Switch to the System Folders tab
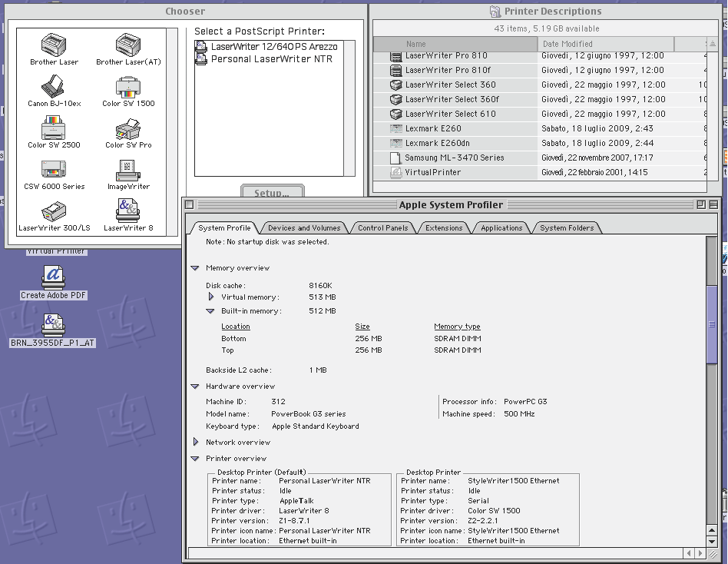This screenshot has height=564, width=728. tap(567, 227)
